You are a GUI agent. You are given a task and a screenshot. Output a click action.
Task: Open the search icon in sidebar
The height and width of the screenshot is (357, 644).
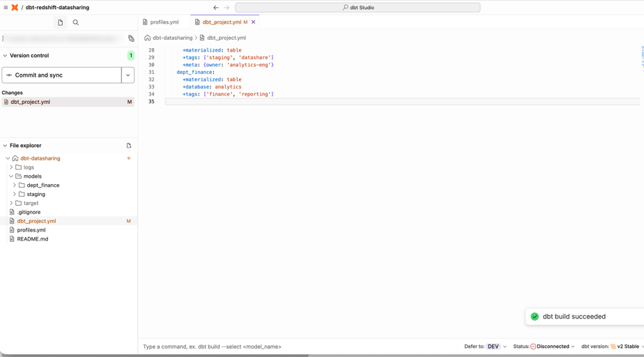click(75, 22)
